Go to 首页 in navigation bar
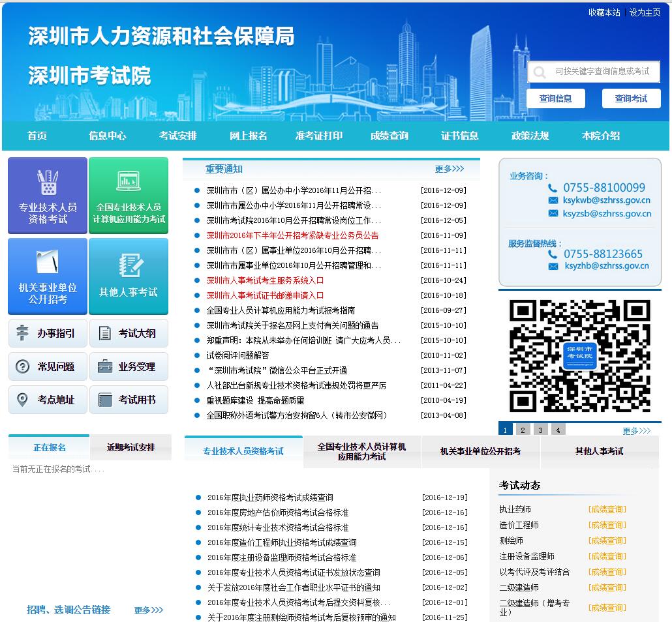The width and height of the screenshot is (672, 622). [37, 136]
